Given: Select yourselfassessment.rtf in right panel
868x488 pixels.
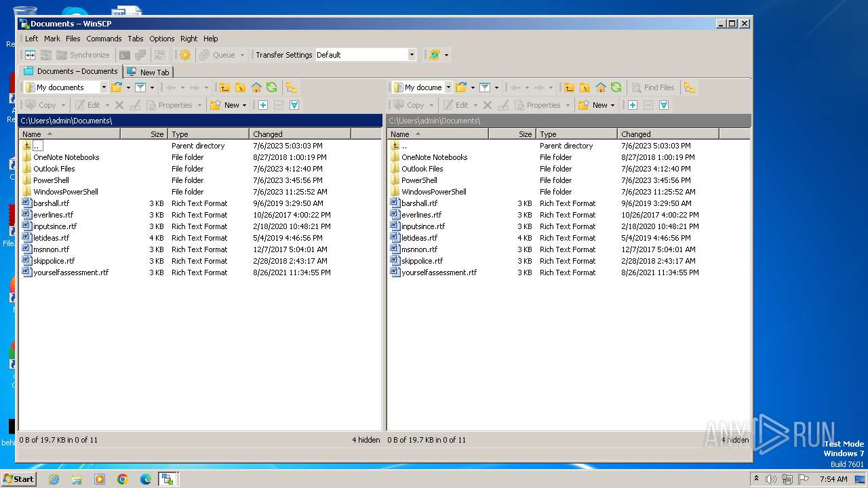Looking at the screenshot, I should [x=439, y=272].
